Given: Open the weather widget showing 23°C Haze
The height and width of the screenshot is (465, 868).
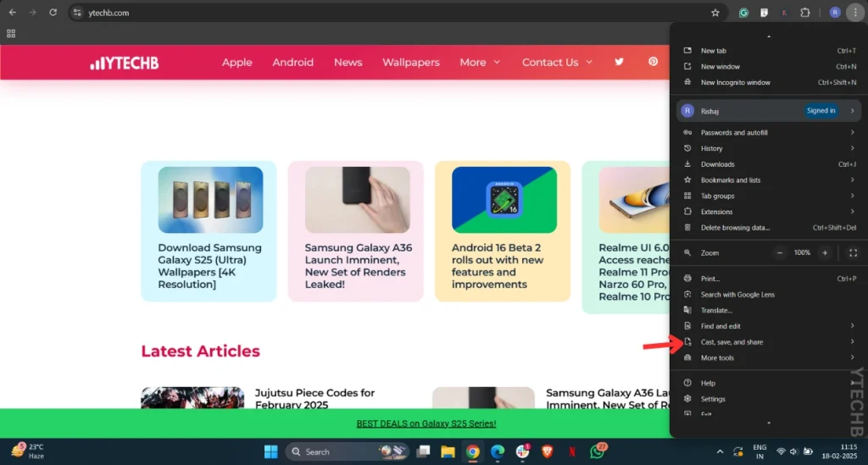Looking at the screenshot, I should [x=28, y=451].
